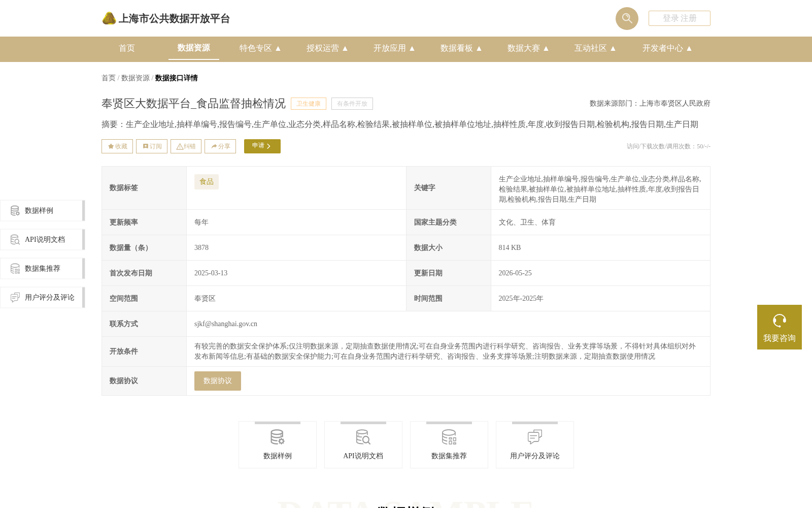
Task: Click the 数据协议 button
Action: pos(218,381)
